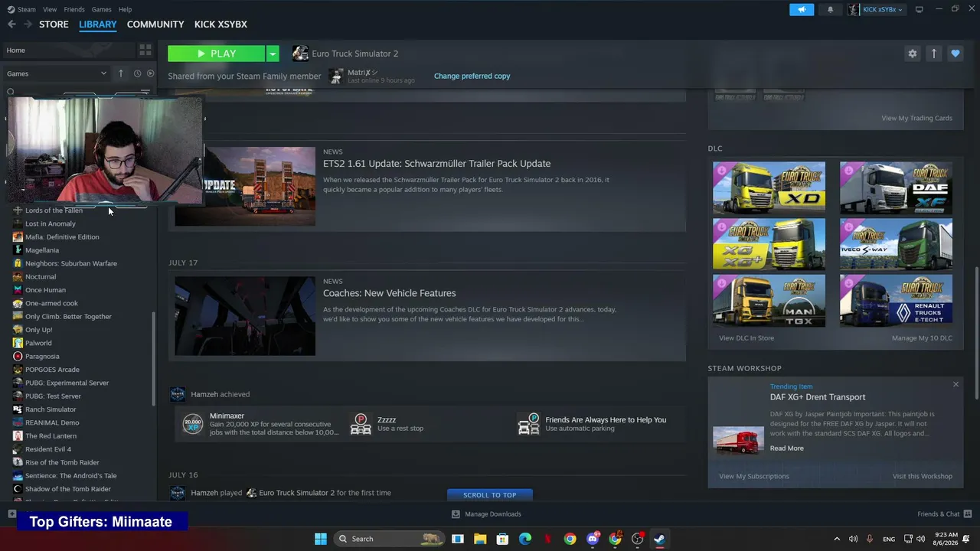Screen dimensions: 980x551
Task: Launch Microsoft Edge from the taskbar
Action: (x=525, y=539)
